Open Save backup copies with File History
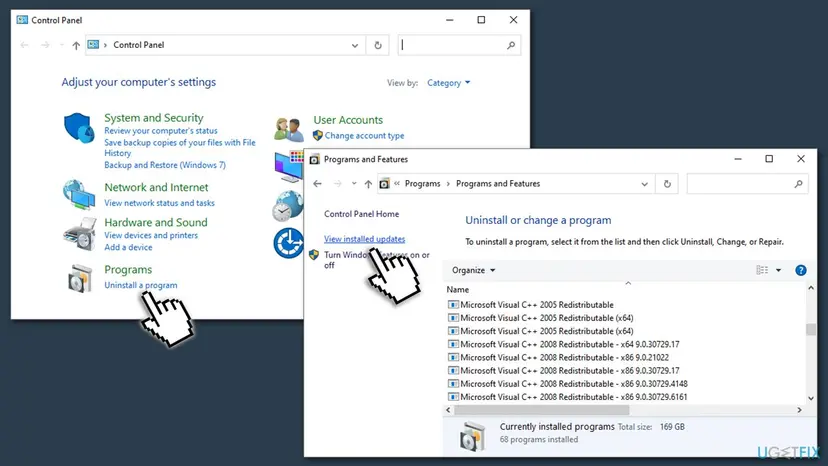828x466 pixels. [x=180, y=148]
